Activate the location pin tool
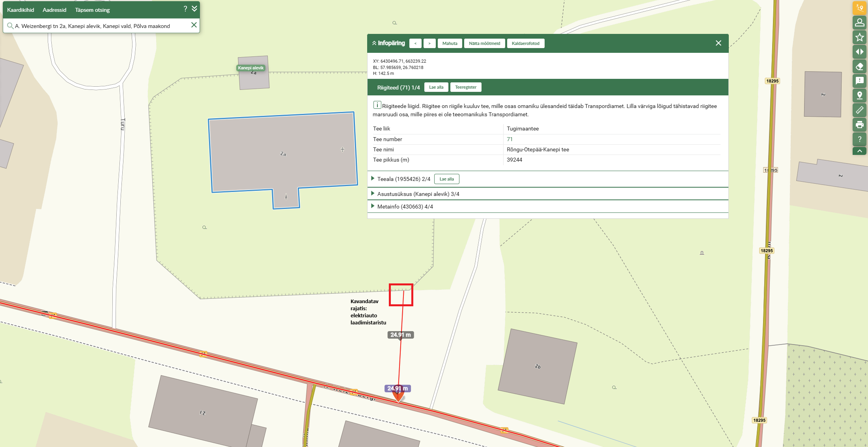Viewport: 868px width, 447px height. [859, 95]
